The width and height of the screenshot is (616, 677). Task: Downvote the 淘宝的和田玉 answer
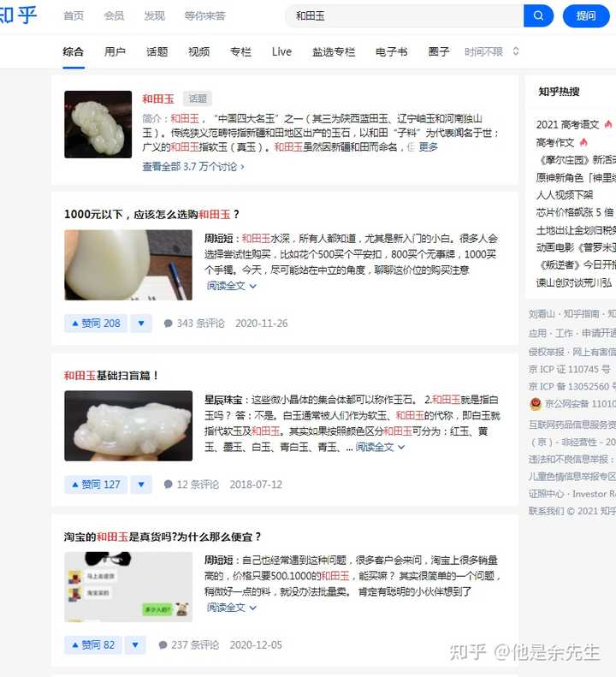click(135, 645)
